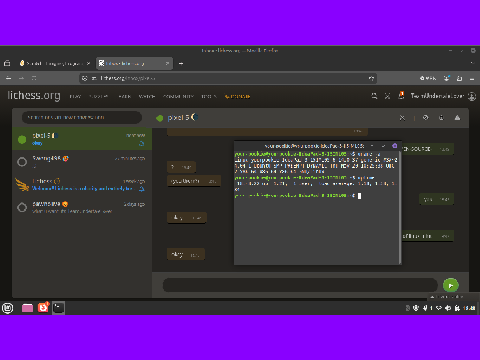Open the TOOLS menu
This screenshot has height=360, width=480.
tap(209, 96)
